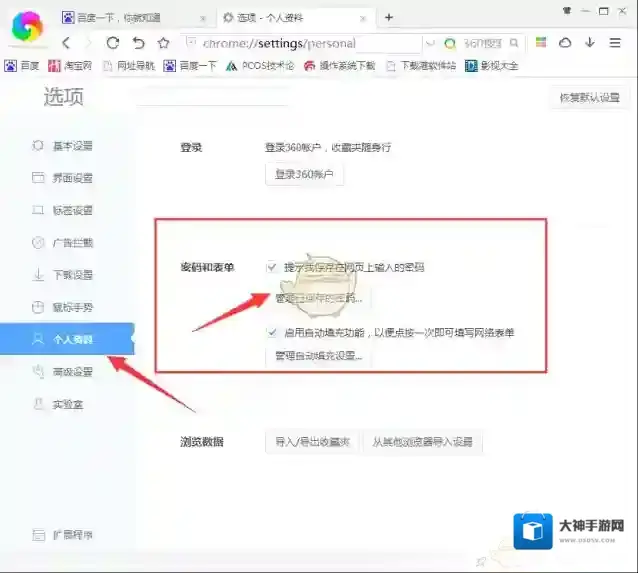Screen dimensions: 638x573
Task: Open 扩展程序 in sidebar
Action: [x=62, y=535]
